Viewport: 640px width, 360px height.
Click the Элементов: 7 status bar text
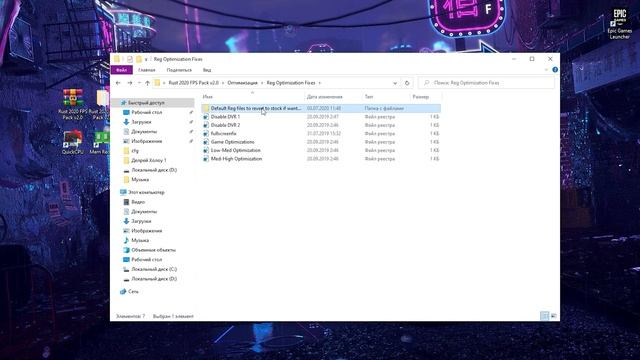point(130,316)
